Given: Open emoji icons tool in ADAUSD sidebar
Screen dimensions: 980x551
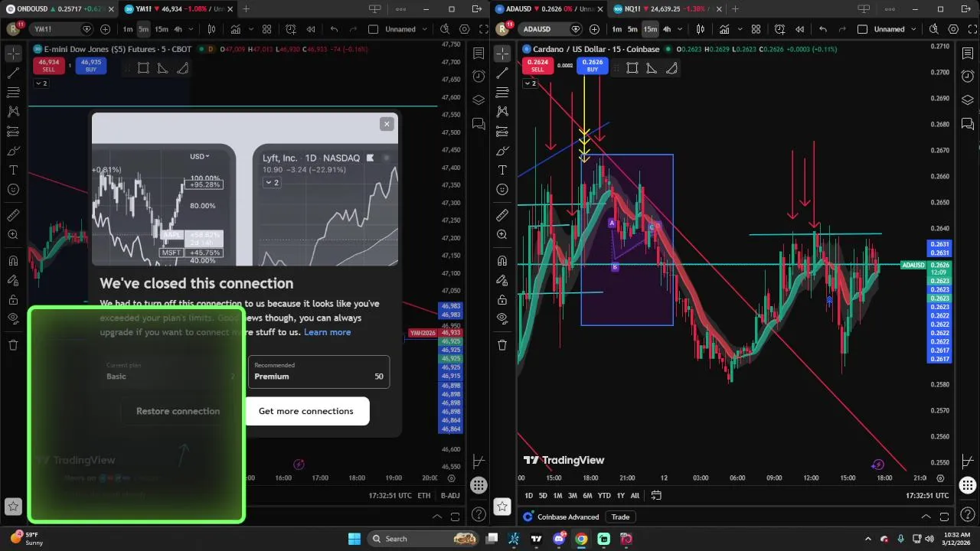Looking at the screenshot, I should click(x=502, y=189).
